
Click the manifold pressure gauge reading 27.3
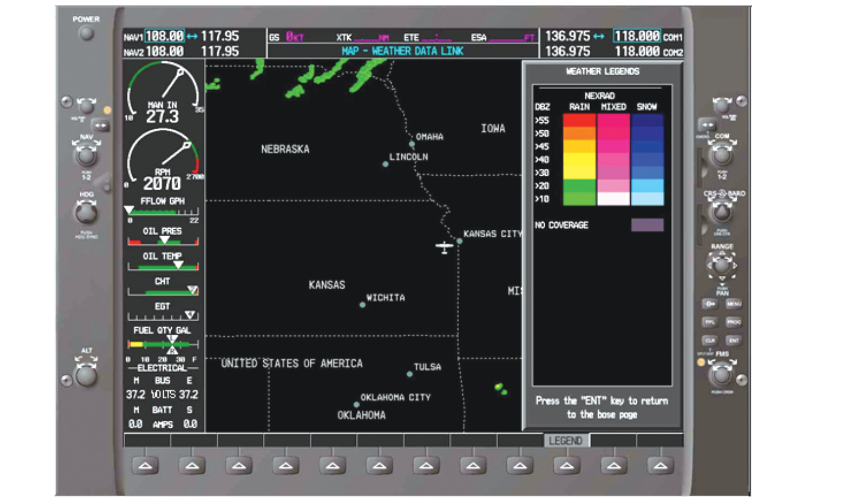(x=163, y=117)
